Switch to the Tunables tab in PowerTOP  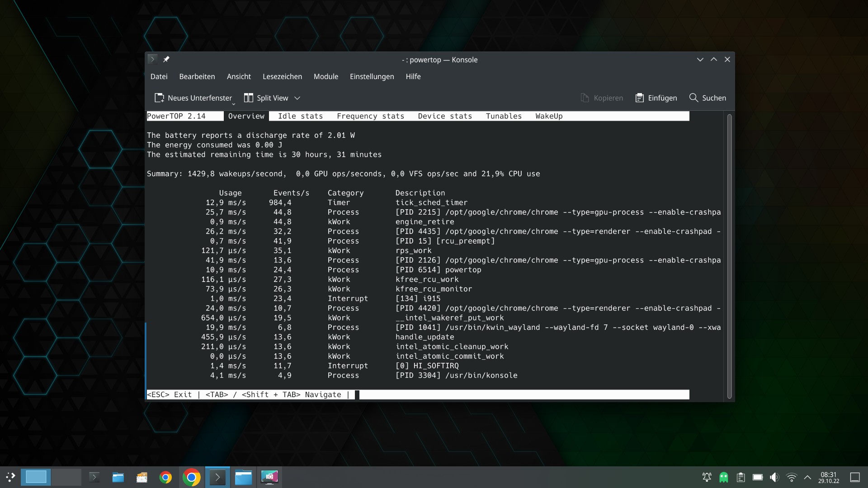(504, 116)
